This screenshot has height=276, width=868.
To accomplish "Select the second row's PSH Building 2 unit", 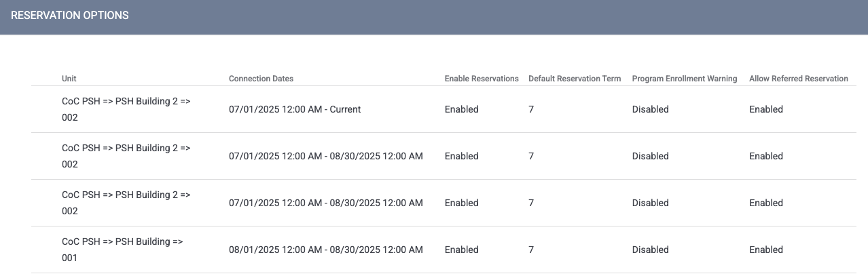I will (126, 156).
